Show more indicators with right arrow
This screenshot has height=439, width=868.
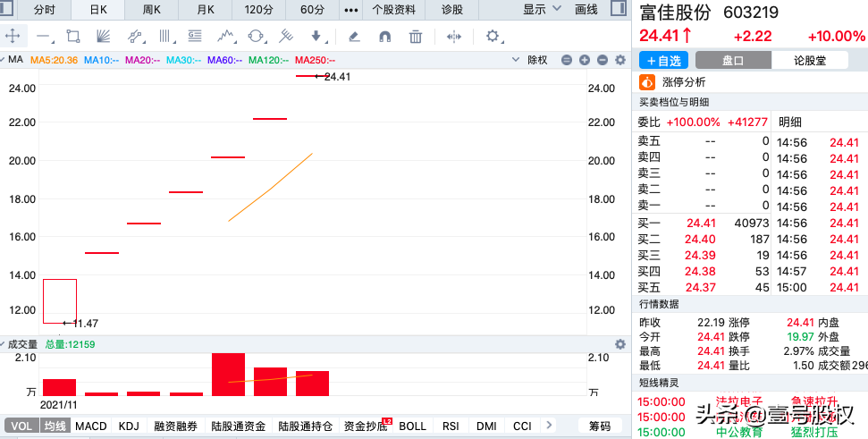coord(549,426)
